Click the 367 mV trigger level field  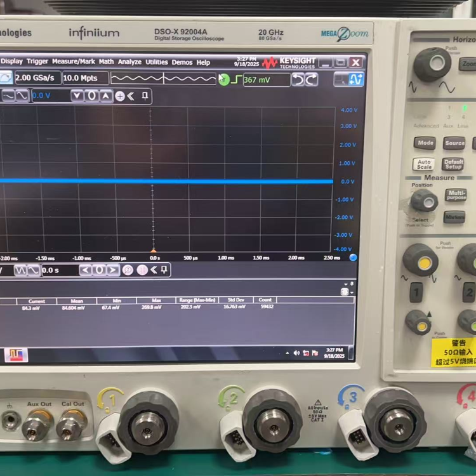point(267,80)
